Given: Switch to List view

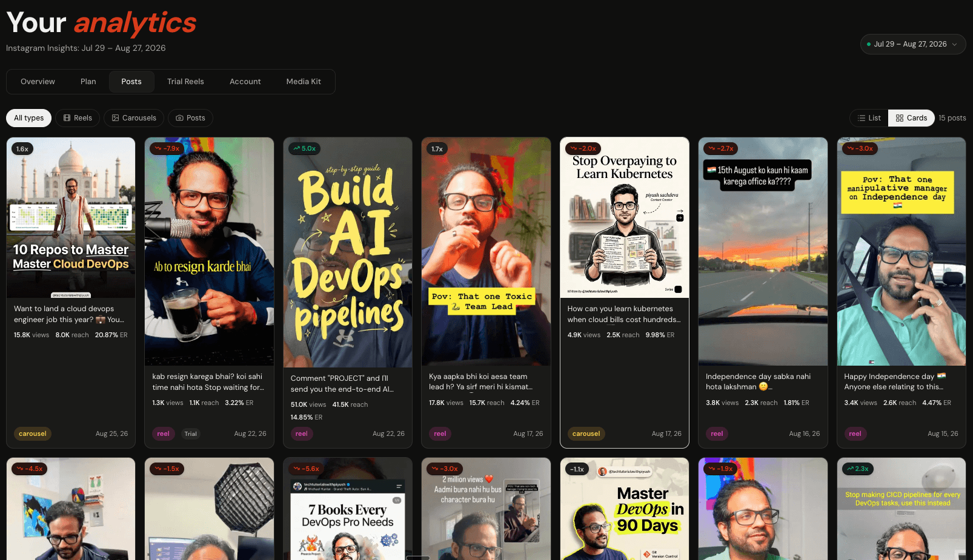Looking at the screenshot, I should (869, 118).
